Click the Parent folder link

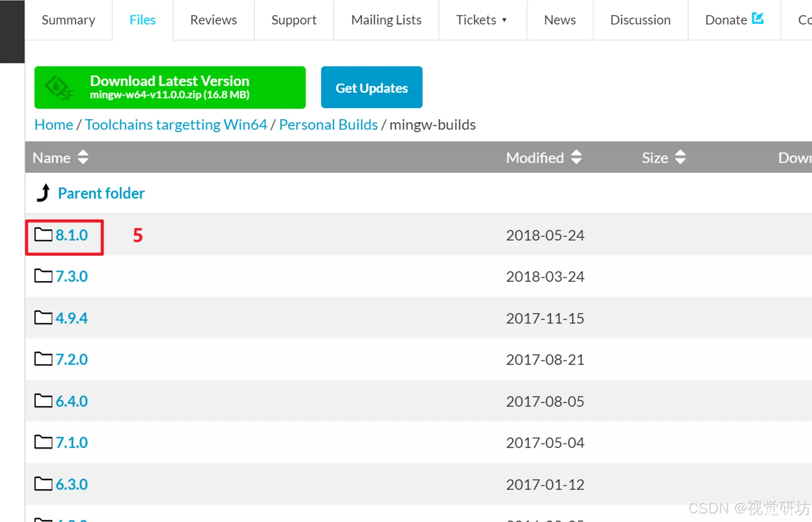point(101,193)
